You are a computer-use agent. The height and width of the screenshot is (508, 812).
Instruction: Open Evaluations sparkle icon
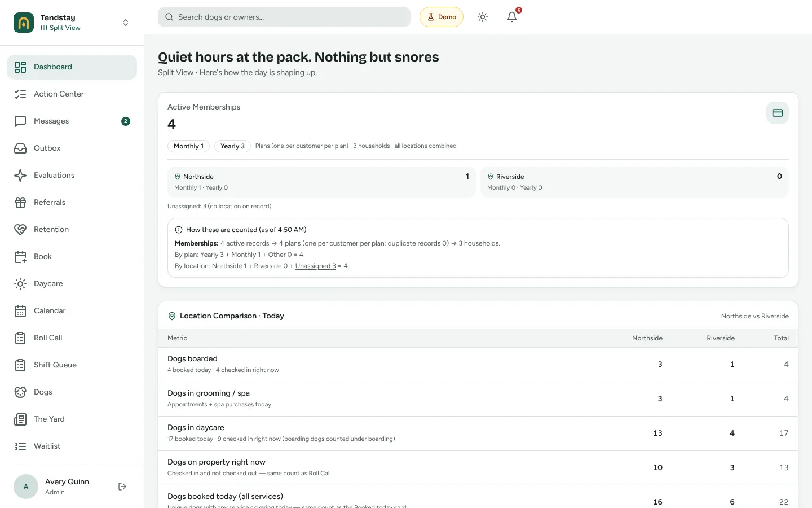pyautogui.click(x=20, y=176)
